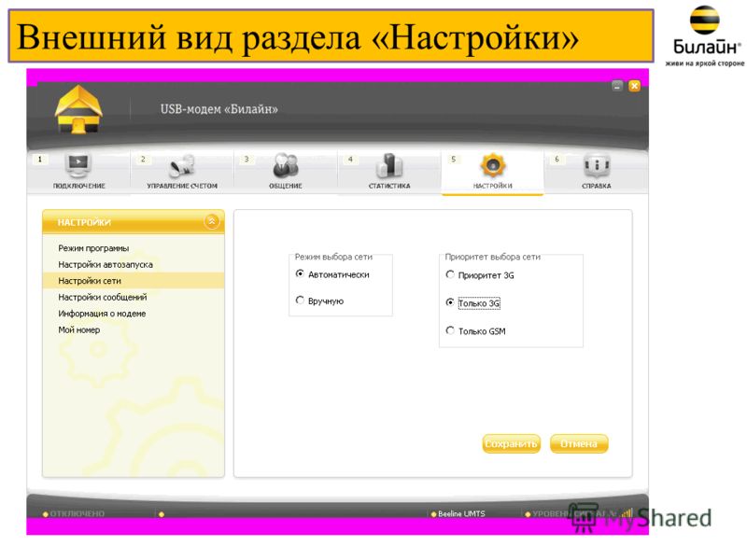The width and height of the screenshot is (747, 560).
Task: Open Настройки сообщений section
Action: (x=103, y=297)
